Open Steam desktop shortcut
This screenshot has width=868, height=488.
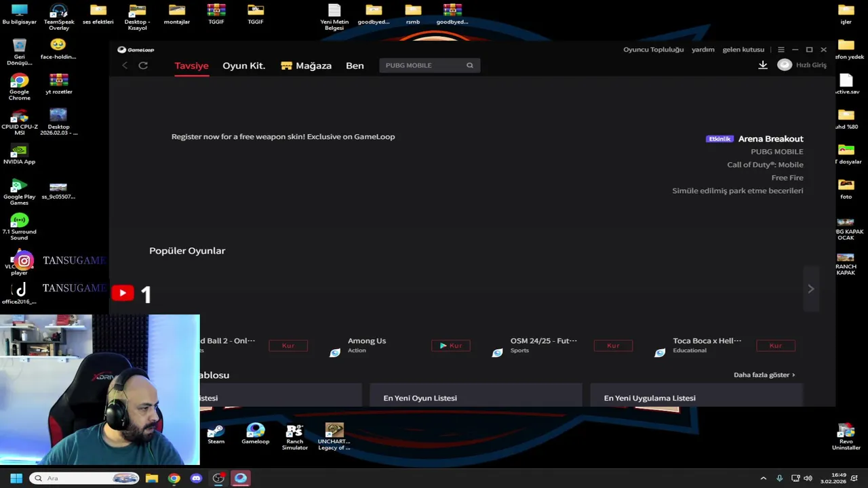[x=216, y=434]
